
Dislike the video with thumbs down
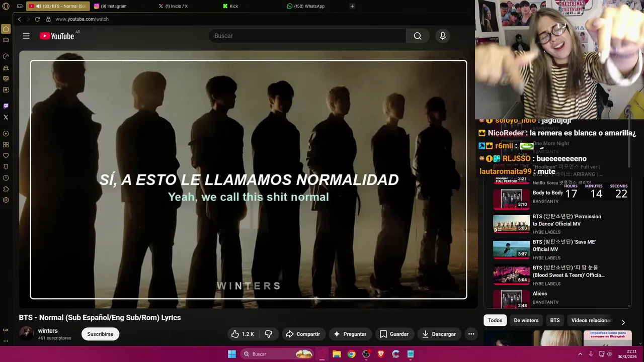[269, 334]
